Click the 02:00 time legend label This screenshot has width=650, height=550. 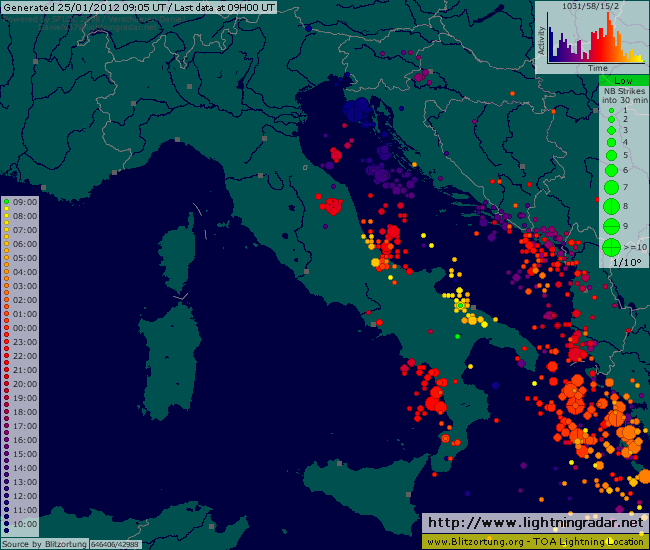point(25,300)
